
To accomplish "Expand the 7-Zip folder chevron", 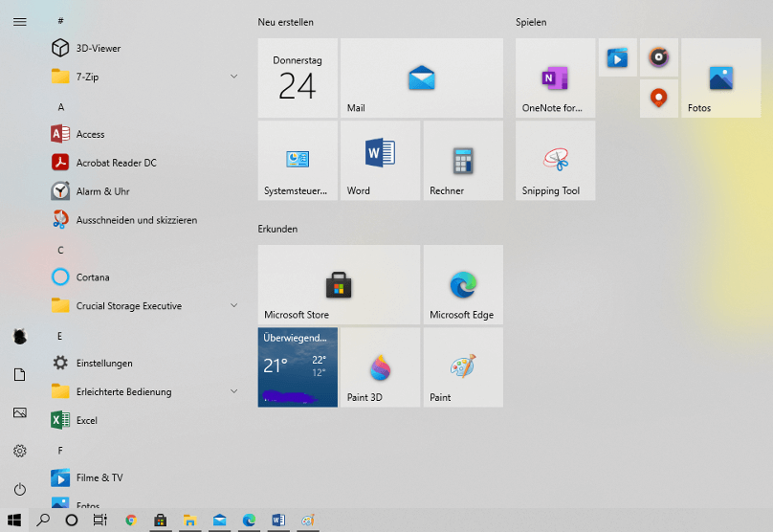I will (233, 77).
